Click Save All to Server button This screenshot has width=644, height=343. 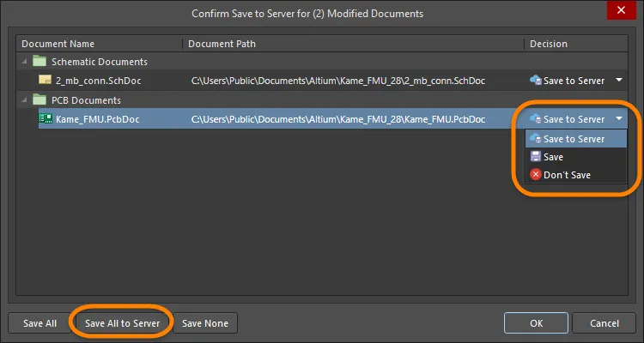(122, 323)
